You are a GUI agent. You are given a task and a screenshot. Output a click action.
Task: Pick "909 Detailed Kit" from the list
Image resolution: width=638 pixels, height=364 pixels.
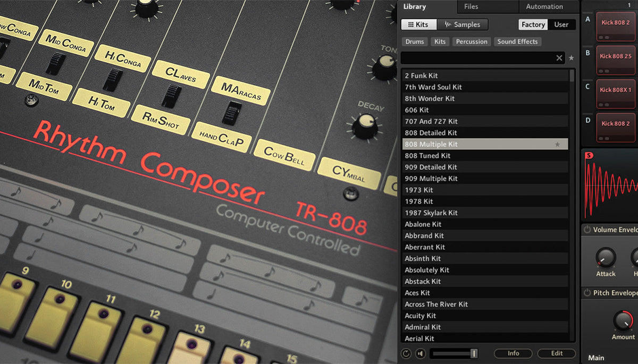pyautogui.click(x=485, y=167)
